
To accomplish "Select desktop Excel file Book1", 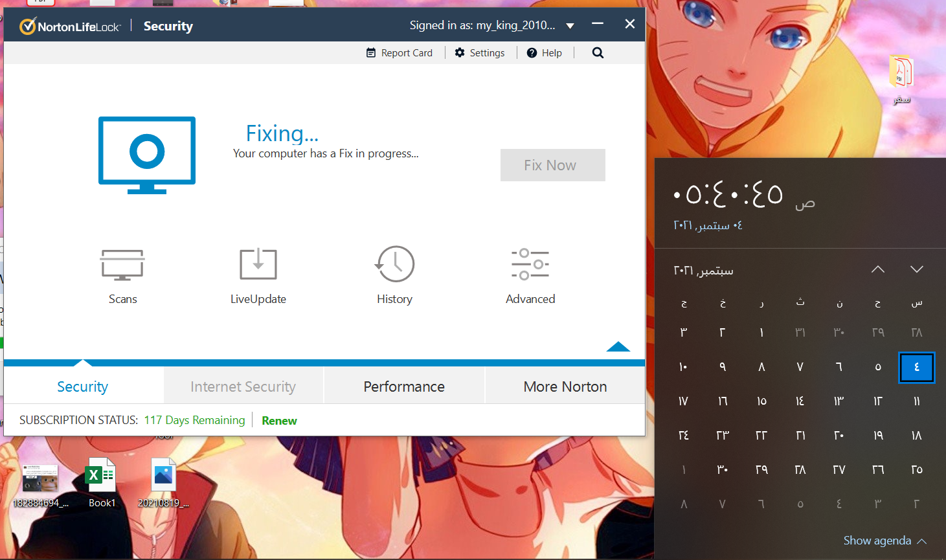I will (102, 482).
